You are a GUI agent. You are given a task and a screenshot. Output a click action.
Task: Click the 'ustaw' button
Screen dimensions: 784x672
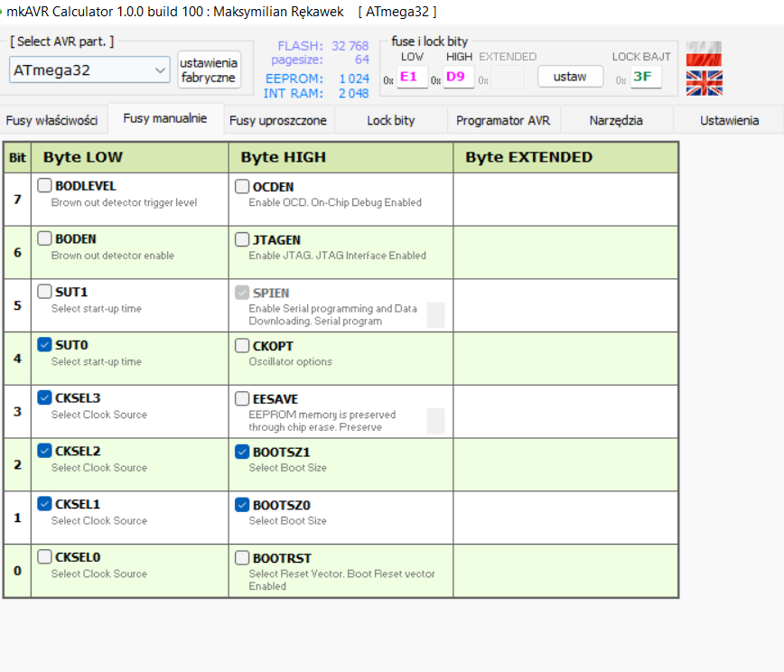click(570, 77)
